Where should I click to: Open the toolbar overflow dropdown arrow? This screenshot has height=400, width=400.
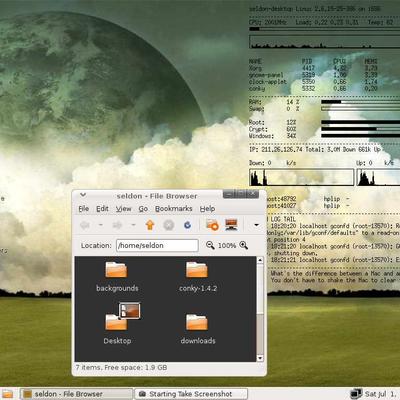pos(256,225)
